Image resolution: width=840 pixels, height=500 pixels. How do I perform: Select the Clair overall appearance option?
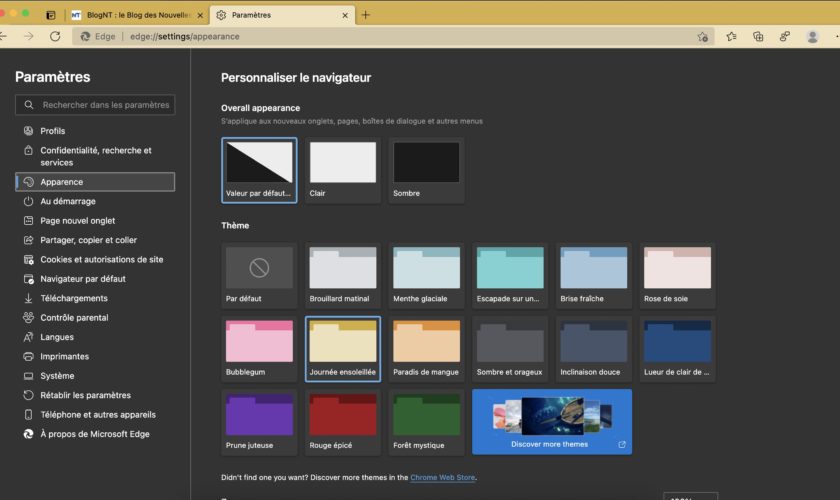342,169
